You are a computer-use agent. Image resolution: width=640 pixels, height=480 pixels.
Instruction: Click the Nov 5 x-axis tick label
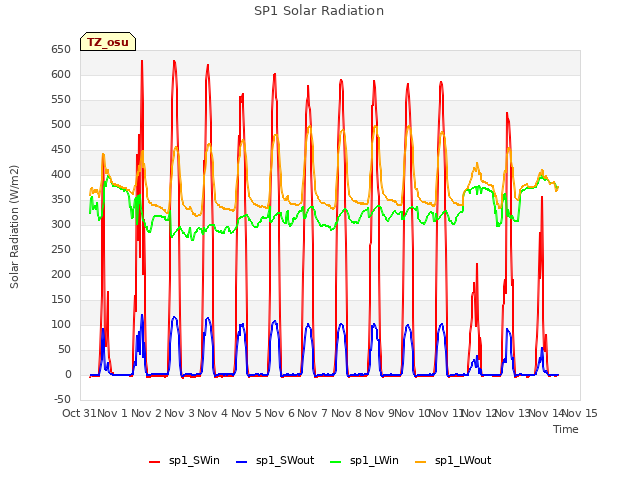click(246, 413)
